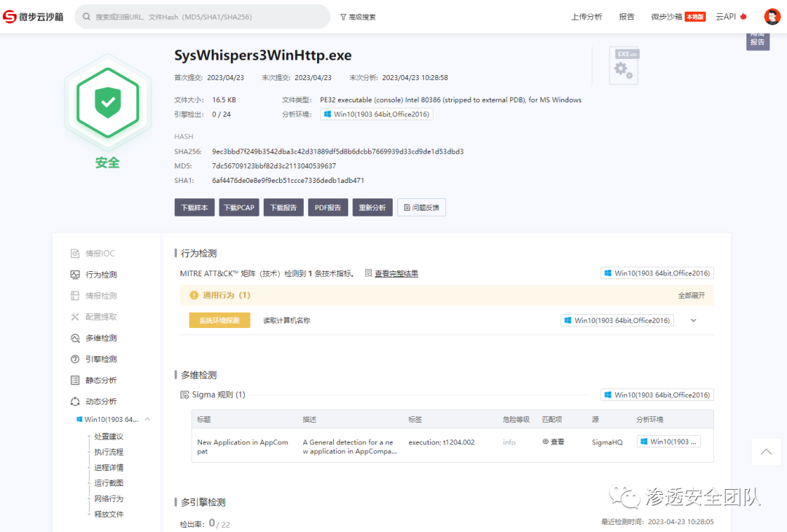This screenshot has height=532, width=787.
Task: Click the 下载报告 button
Action: coord(283,207)
